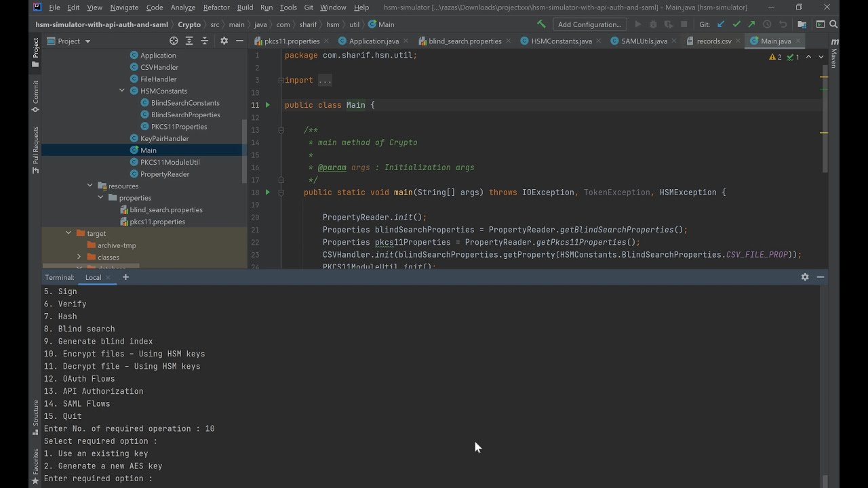This screenshot has height=488, width=868.
Task: Open Project Structure icon in toolbar
Action: (802, 24)
